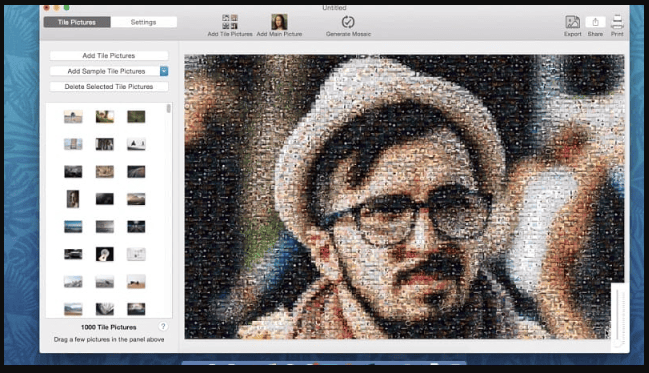Screen dimensions: 649x373
Task: Click the vertical zoom slider beside the mosaic
Action: [618, 317]
